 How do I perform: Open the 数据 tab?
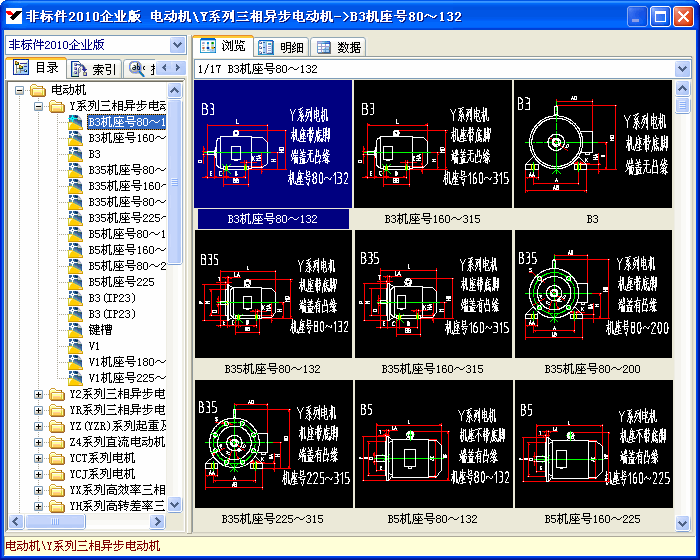coord(338,47)
